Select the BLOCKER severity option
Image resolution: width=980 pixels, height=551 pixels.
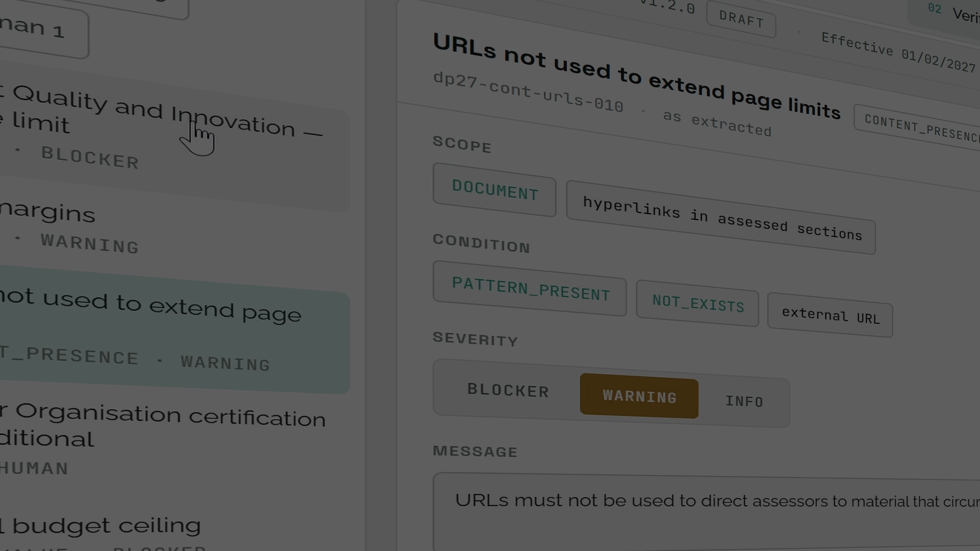508,390
